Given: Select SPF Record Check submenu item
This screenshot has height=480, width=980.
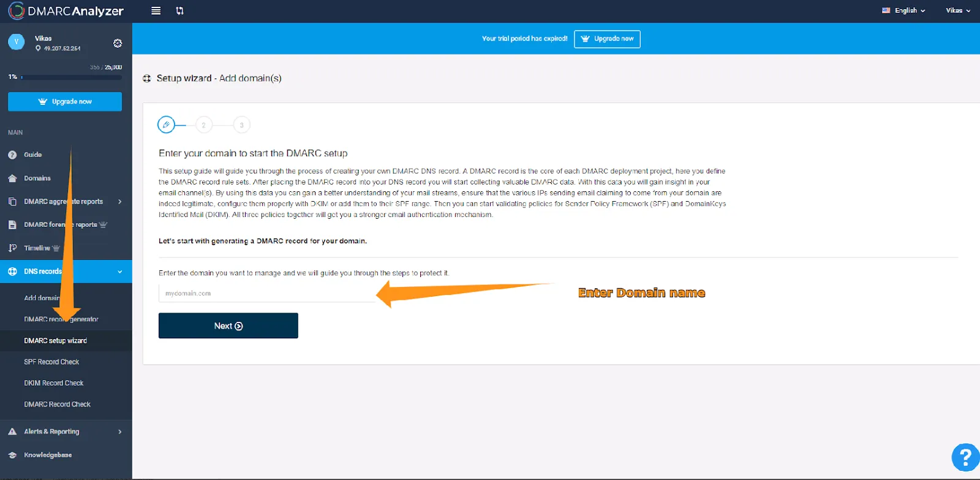Looking at the screenshot, I should tap(66, 362).
